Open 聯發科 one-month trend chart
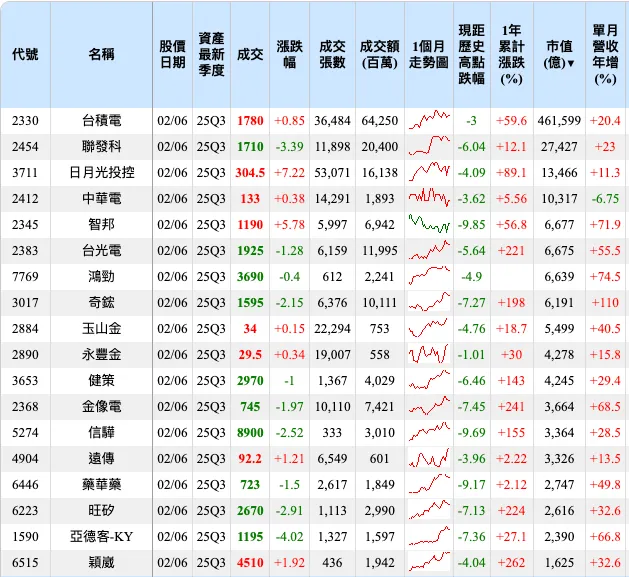Viewport: 629px width, 577px height. coord(429,146)
